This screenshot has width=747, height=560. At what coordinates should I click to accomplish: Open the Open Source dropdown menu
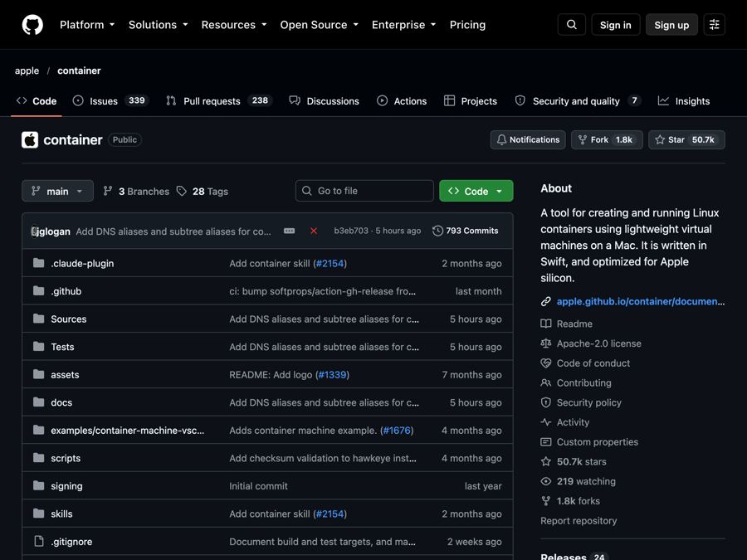click(319, 25)
